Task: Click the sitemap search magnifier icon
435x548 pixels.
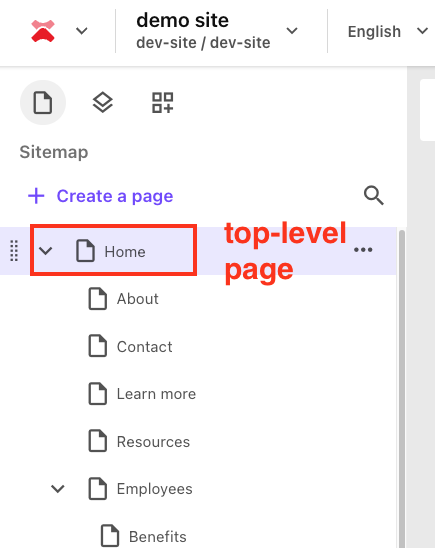Action: (x=374, y=195)
